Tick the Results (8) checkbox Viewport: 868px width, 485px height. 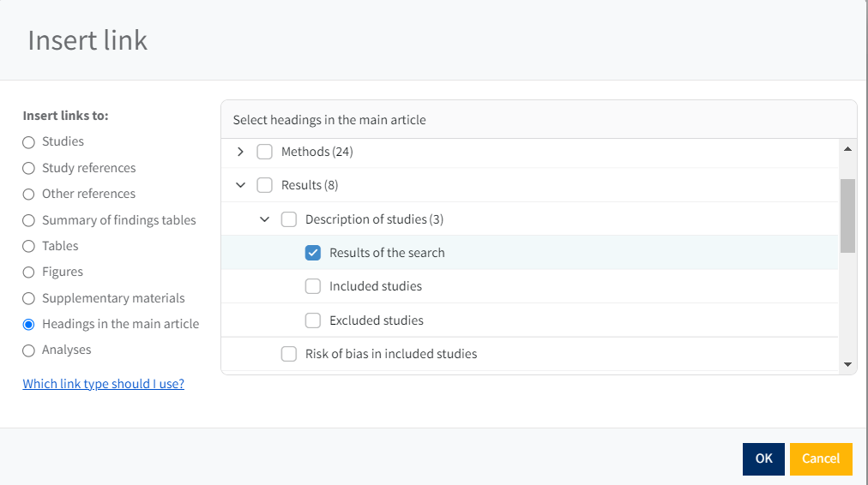(x=265, y=185)
